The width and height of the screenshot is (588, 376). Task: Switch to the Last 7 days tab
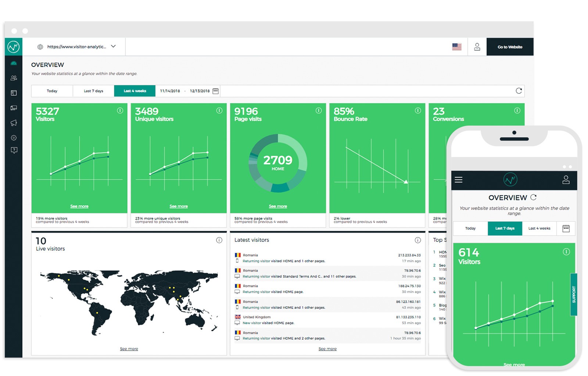pos(93,91)
